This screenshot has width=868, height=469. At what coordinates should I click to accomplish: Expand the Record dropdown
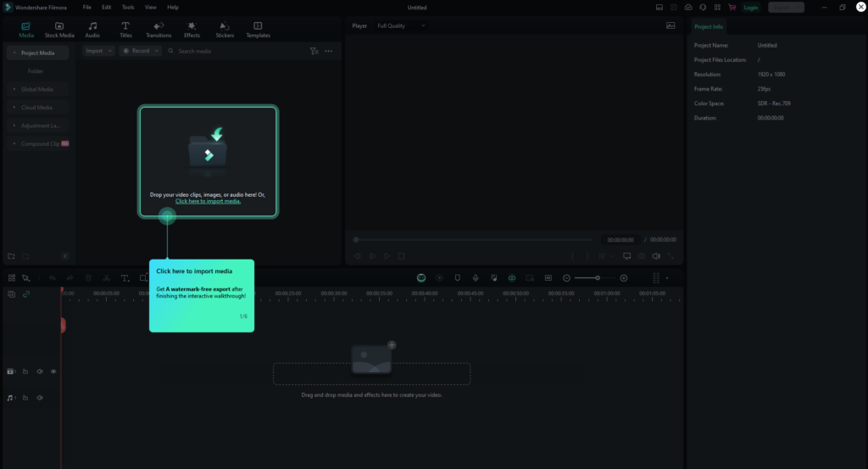click(x=141, y=51)
